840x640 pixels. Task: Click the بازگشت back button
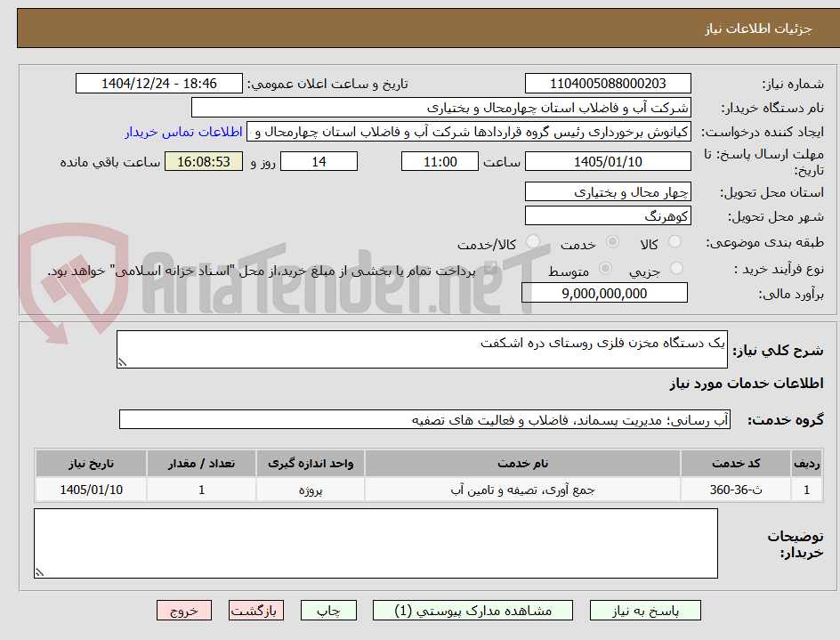pos(256,611)
